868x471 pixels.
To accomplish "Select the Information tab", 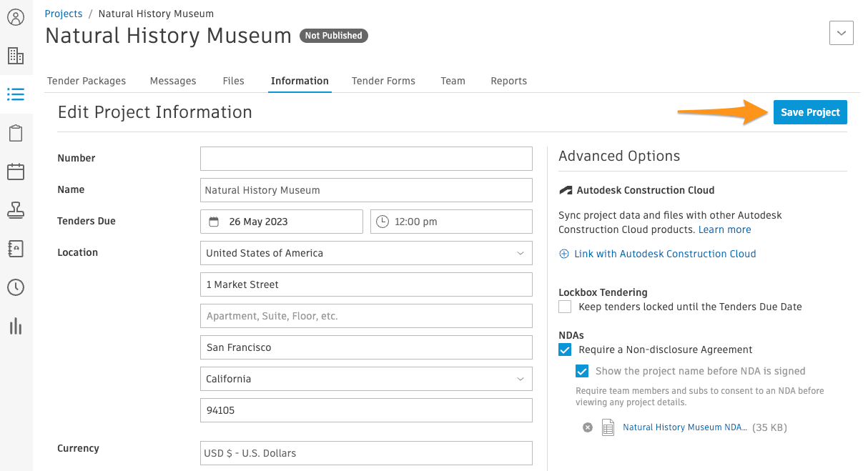I will click(300, 81).
